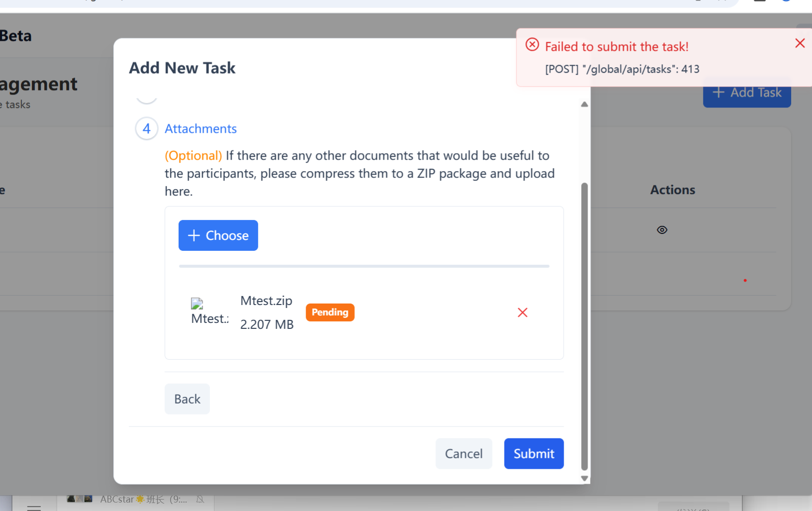Choose a ZIP file to upload
Image resolution: width=812 pixels, height=511 pixels.
pos(218,235)
